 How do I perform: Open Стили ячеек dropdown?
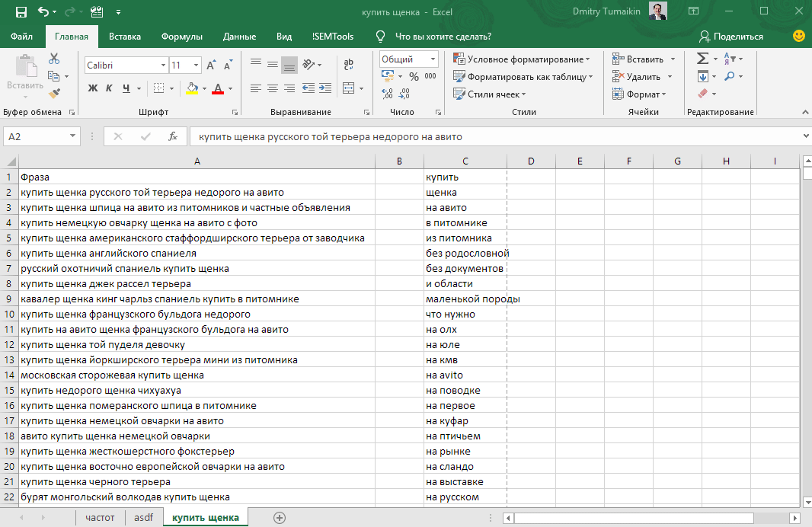click(x=489, y=94)
